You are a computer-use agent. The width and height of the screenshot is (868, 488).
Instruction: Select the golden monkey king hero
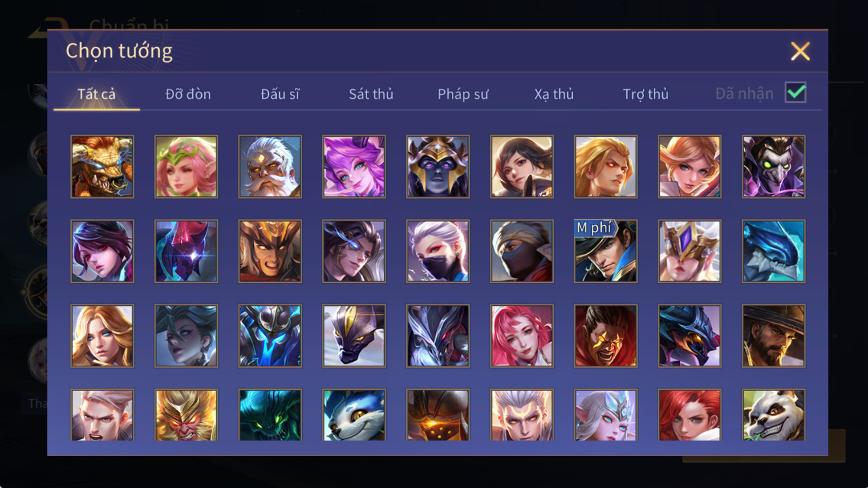186,415
